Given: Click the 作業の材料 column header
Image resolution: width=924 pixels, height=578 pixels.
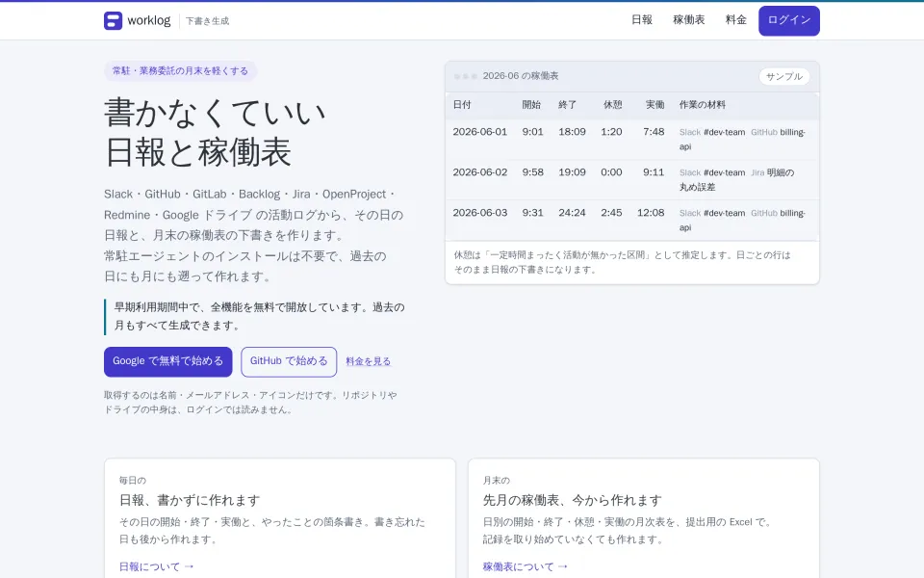Looking at the screenshot, I should [703, 104].
